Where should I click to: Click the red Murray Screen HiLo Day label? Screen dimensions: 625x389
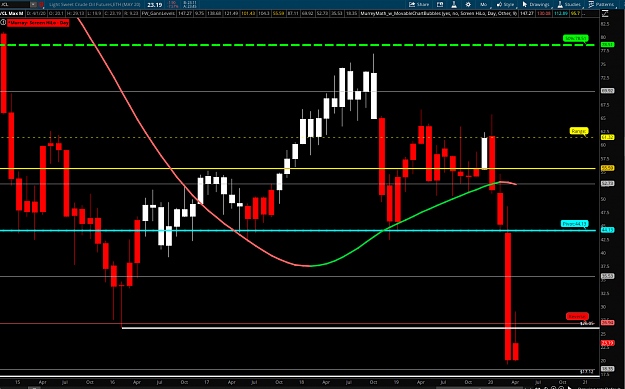(x=38, y=23)
